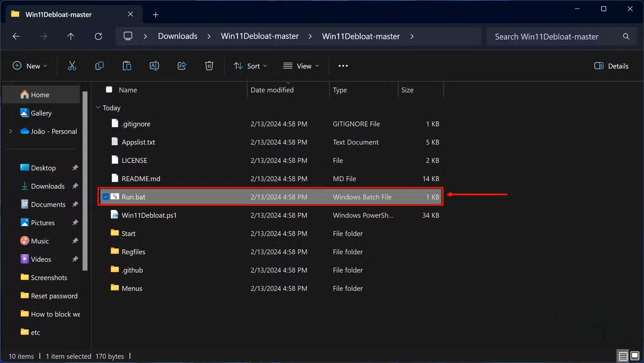Uncheck the Run.bat selection checkbox
Screen dimensions: 644x363
click(x=105, y=197)
